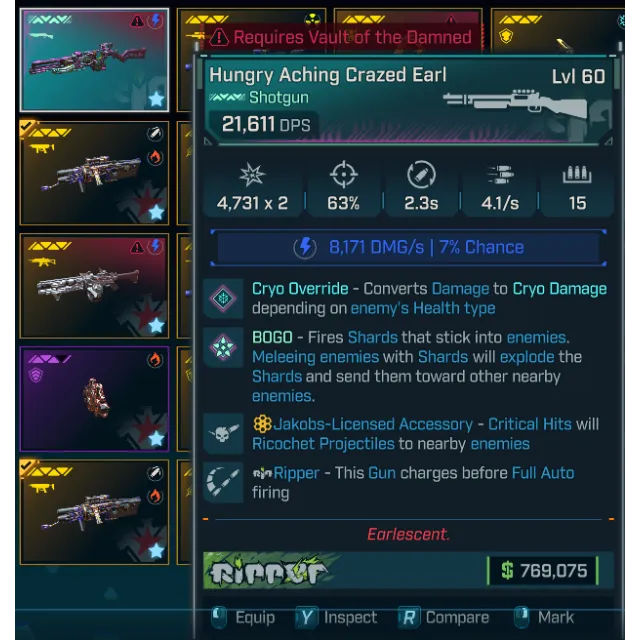Screen dimensions: 640x640
Task: Click the fire rate bullets icon
Action: click(x=500, y=175)
